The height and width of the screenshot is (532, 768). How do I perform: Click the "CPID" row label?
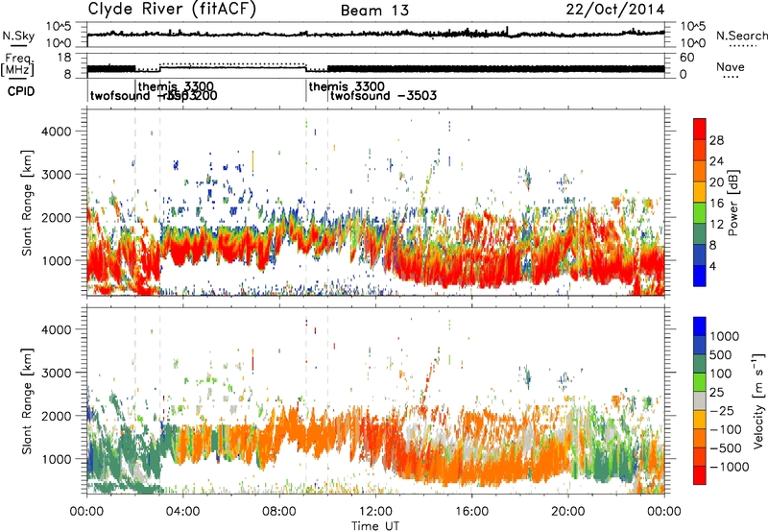click(x=21, y=91)
